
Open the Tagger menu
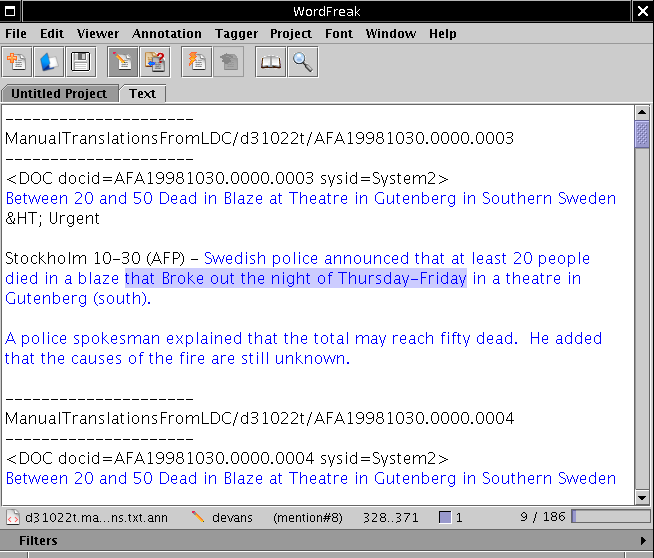236,33
